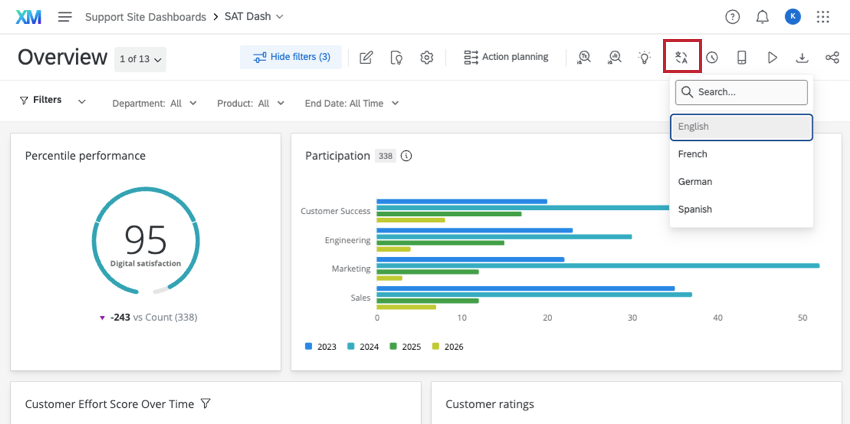Click the Action planning button

coord(506,57)
